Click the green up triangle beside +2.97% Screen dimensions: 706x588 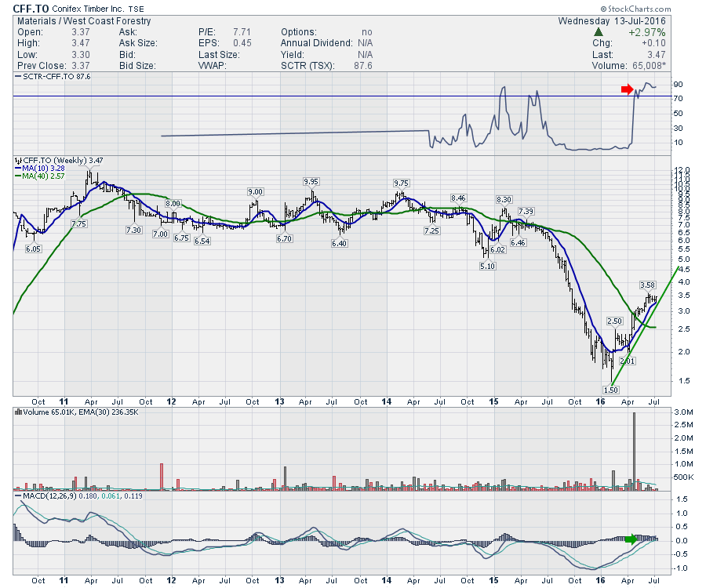coord(599,32)
